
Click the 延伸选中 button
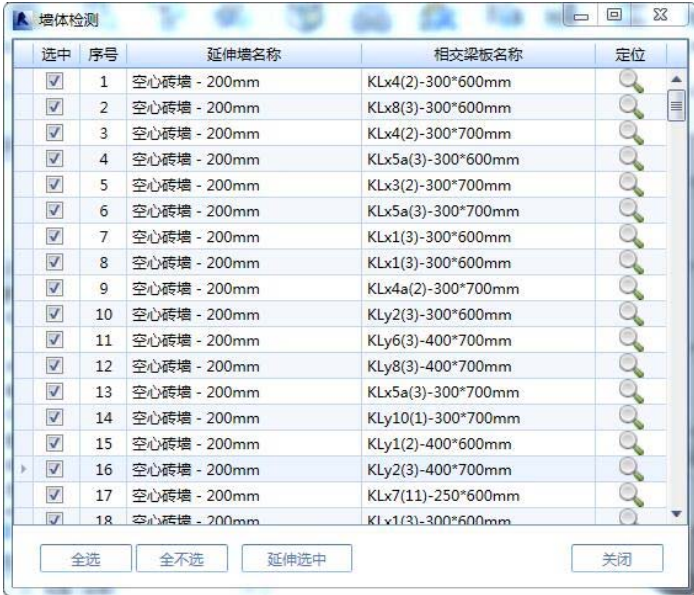point(297,559)
